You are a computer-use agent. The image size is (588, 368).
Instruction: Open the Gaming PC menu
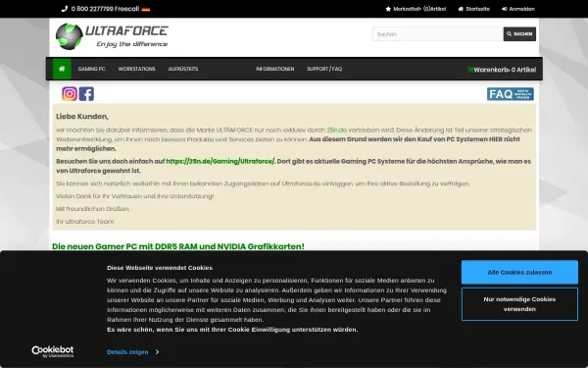coord(91,69)
